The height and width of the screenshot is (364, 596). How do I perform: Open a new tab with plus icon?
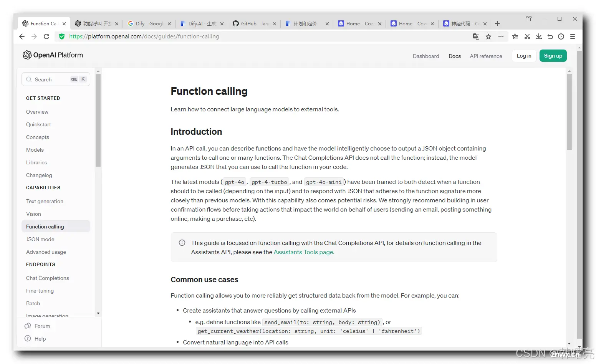coord(497,23)
